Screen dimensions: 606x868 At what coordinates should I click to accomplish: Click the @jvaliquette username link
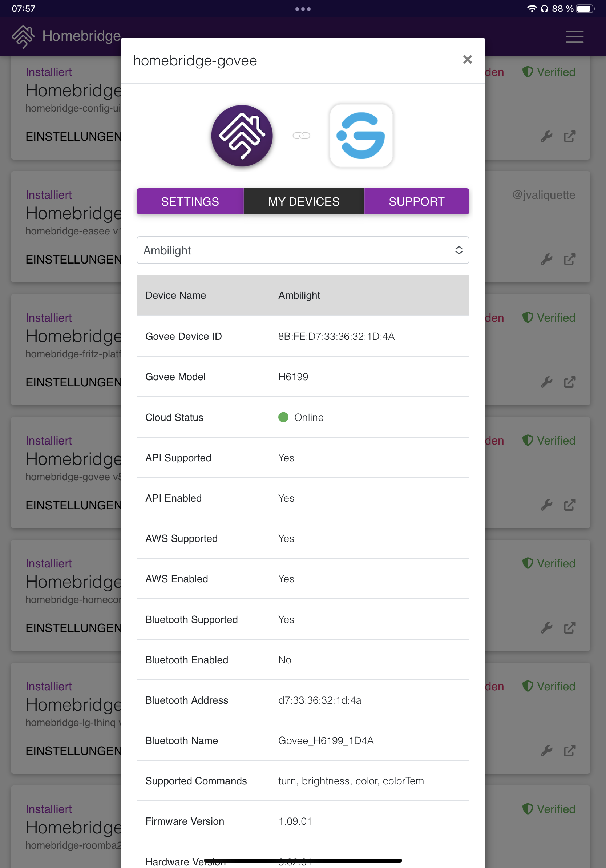tap(543, 195)
